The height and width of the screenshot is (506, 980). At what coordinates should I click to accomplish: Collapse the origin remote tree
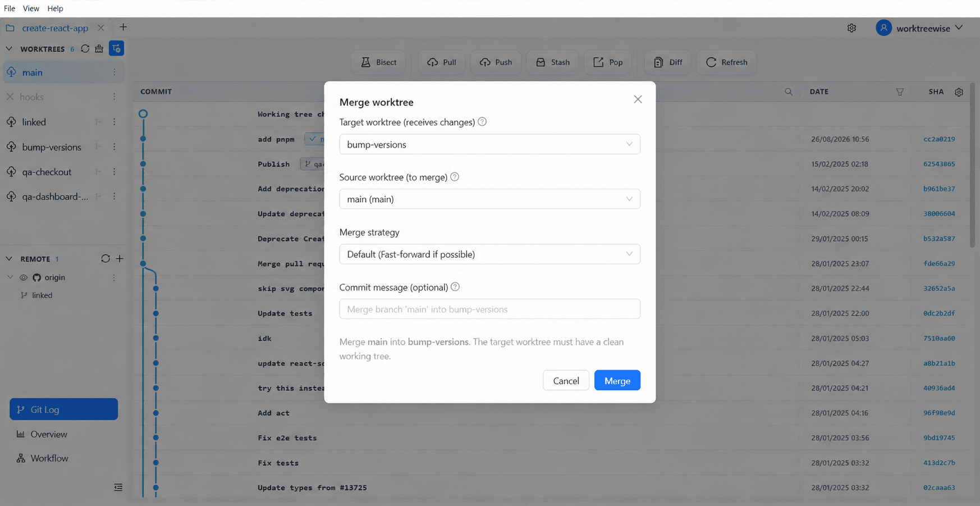pyautogui.click(x=10, y=277)
